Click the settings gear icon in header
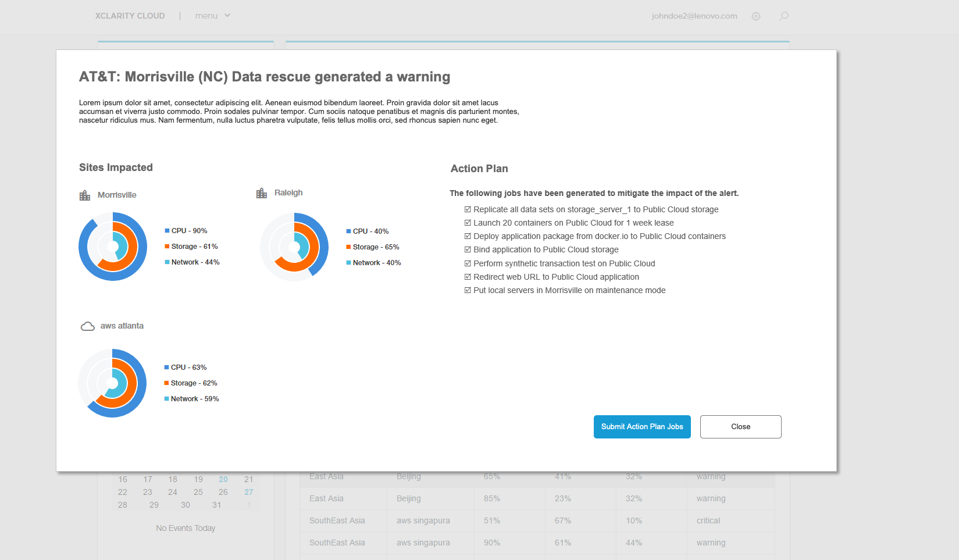Viewport: 959px width, 560px height. point(755,16)
